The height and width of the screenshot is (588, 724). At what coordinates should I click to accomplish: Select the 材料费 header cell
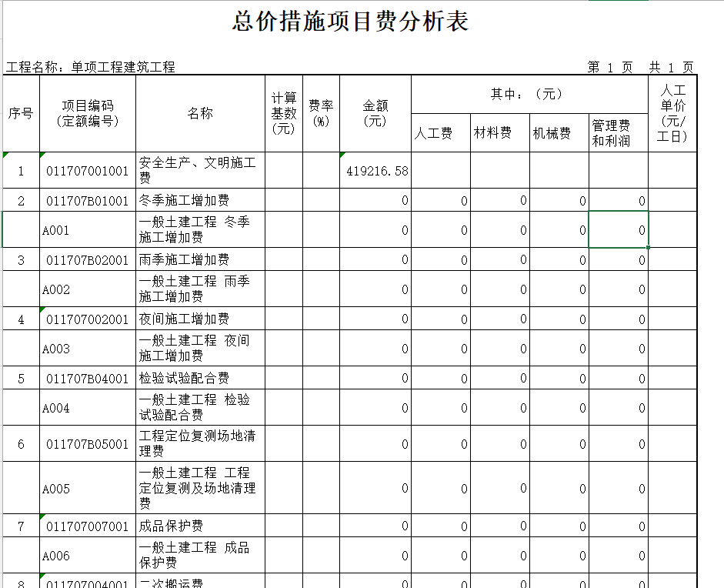click(500, 133)
